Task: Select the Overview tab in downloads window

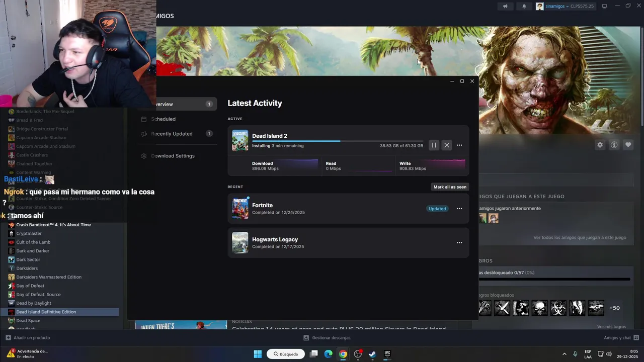Action: click(176, 104)
